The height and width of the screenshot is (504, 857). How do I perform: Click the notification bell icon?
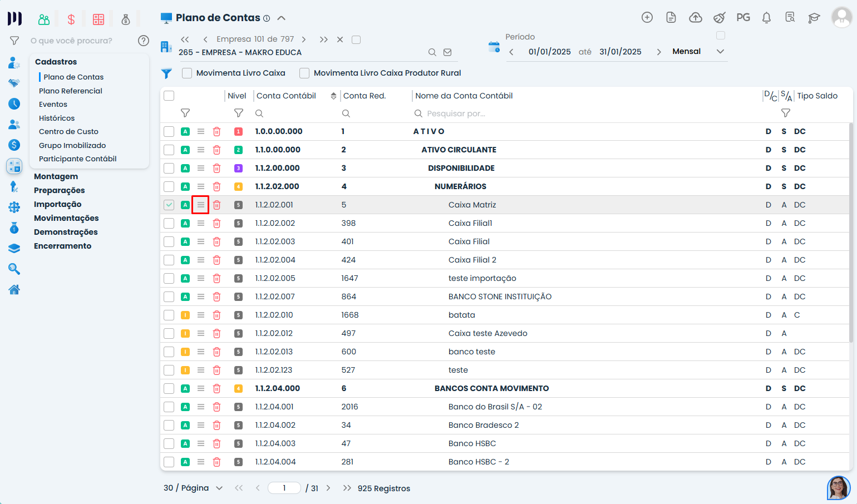click(766, 18)
